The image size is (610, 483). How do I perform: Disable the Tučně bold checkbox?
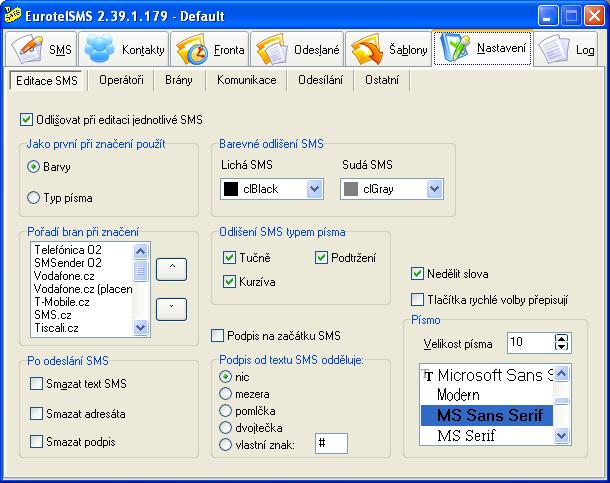point(229,258)
